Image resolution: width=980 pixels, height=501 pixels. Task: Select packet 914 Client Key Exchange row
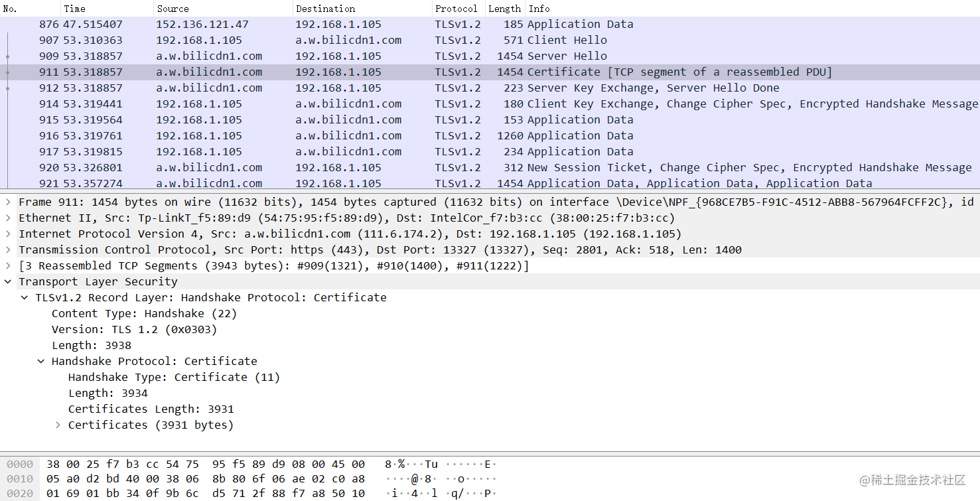[490, 104]
